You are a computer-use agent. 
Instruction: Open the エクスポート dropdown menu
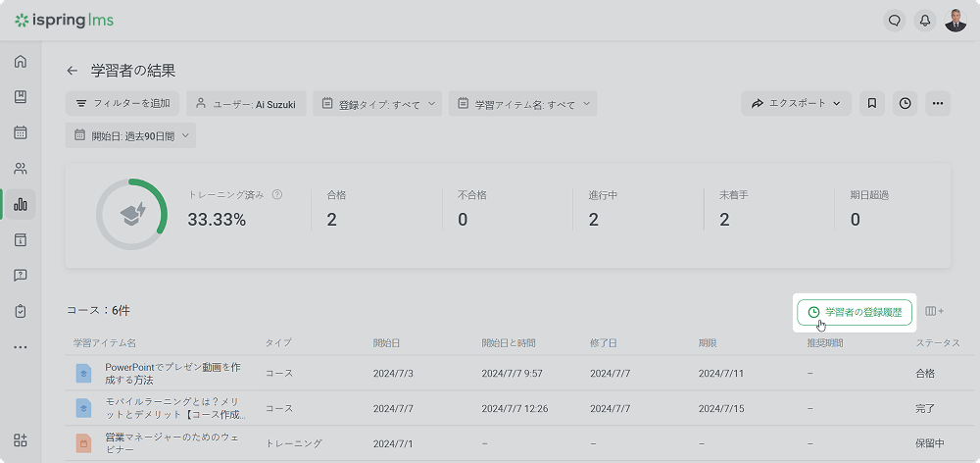click(797, 103)
